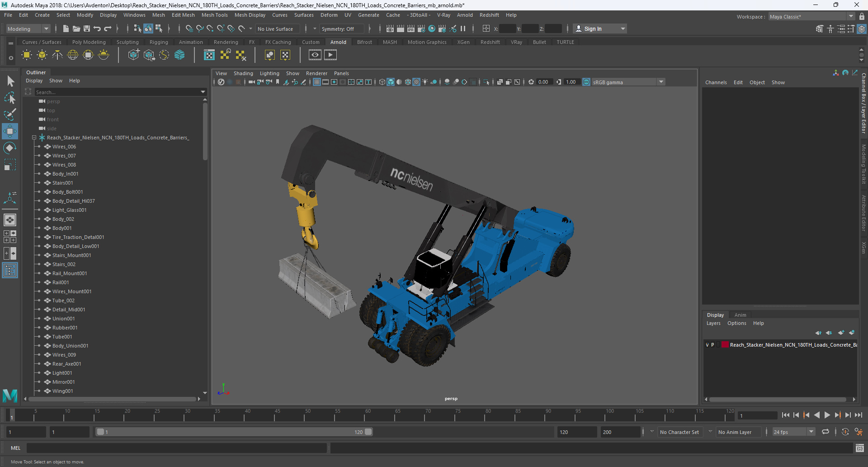Switch to the Rendering shelf tab
Image resolution: width=868 pixels, height=467 pixels.
pyautogui.click(x=226, y=42)
